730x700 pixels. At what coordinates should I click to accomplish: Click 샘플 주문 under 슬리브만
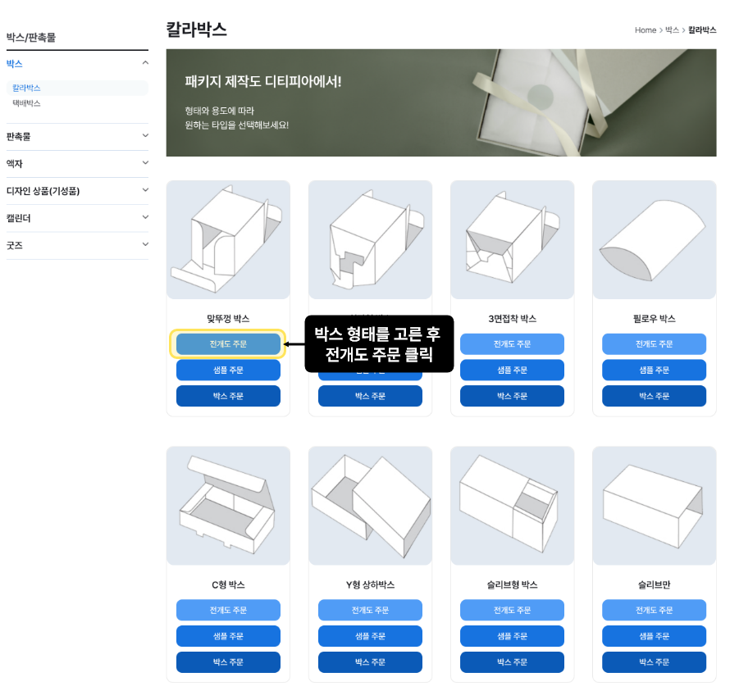654,636
